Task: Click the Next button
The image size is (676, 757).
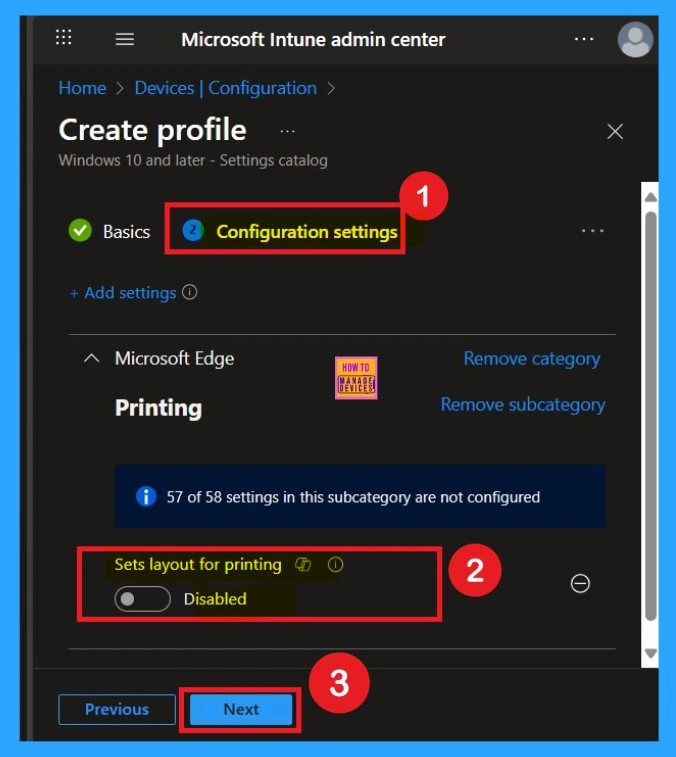Action: click(241, 709)
